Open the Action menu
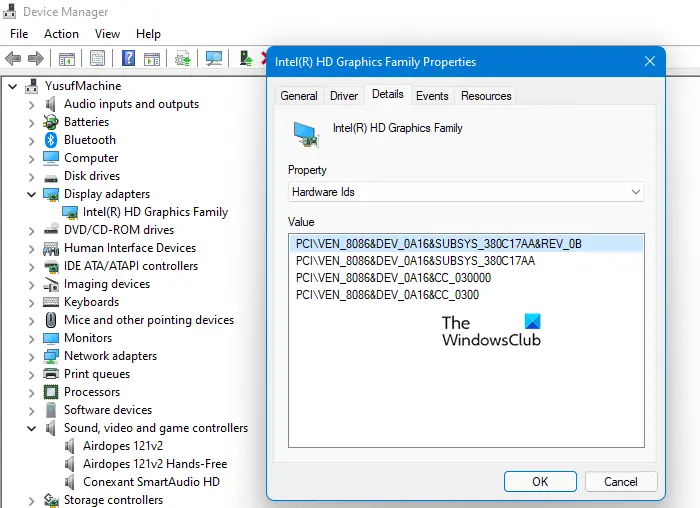This screenshot has height=508, width=700. pyautogui.click(x=61, y=34)
